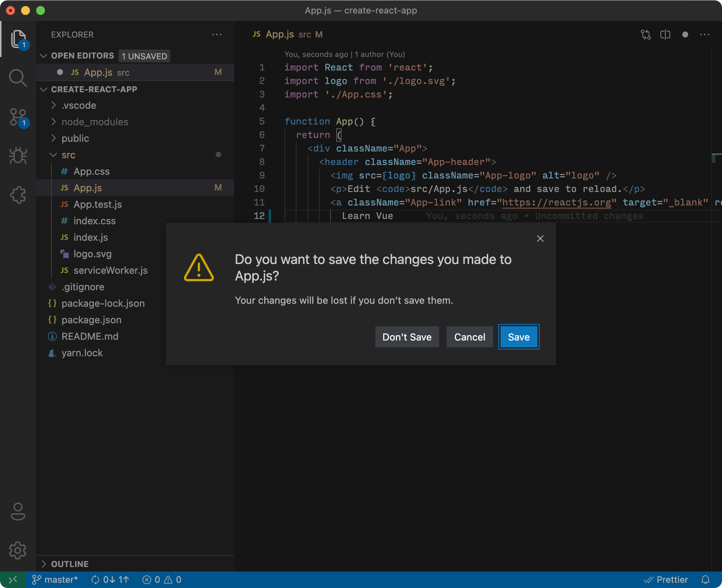Screen dimensions: 722x588
Task: Click the Don't Save button
Action: click(406, 337)
